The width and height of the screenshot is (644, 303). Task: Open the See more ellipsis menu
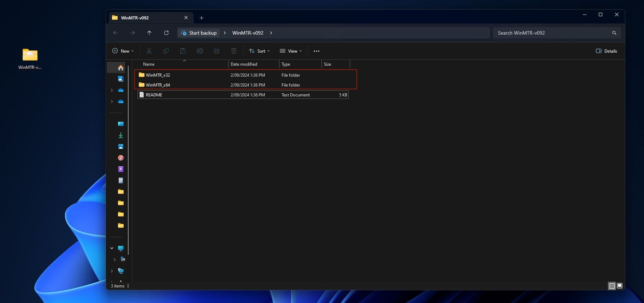[317, 51]
